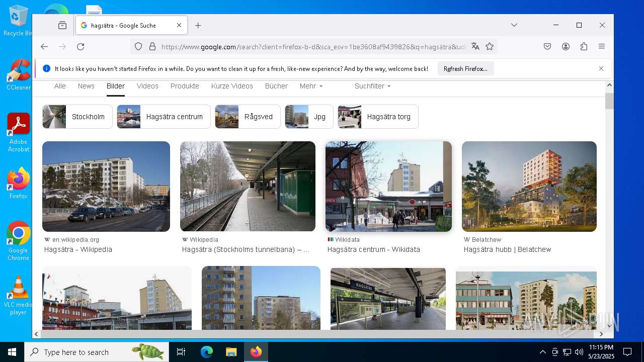644x362 pixels.
Task: Dismiss the refresh Firefox notification bar
Action: (601, 68)
